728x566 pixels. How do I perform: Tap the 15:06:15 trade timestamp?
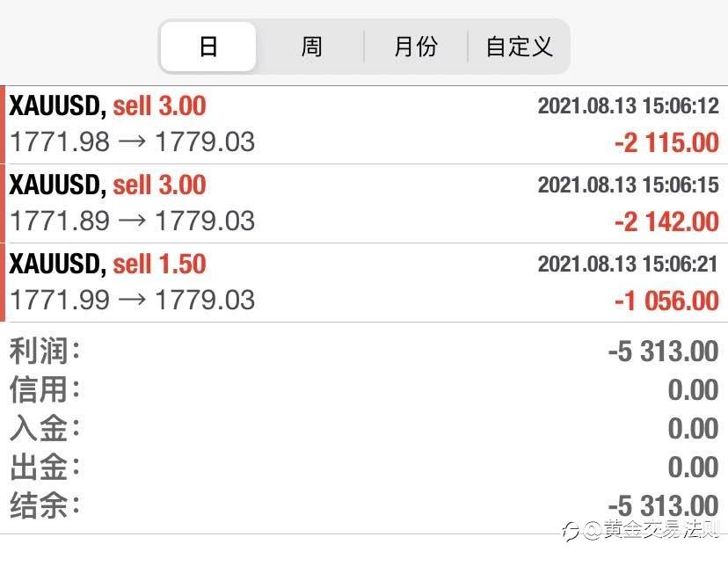click(x=628, y=185)
